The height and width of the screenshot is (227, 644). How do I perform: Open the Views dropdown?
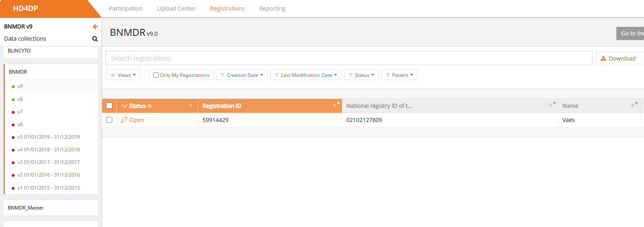[x=123, y=75]
